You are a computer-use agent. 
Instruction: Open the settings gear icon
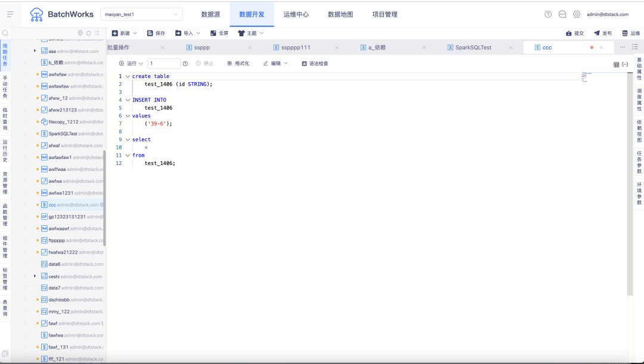point(577,14)
